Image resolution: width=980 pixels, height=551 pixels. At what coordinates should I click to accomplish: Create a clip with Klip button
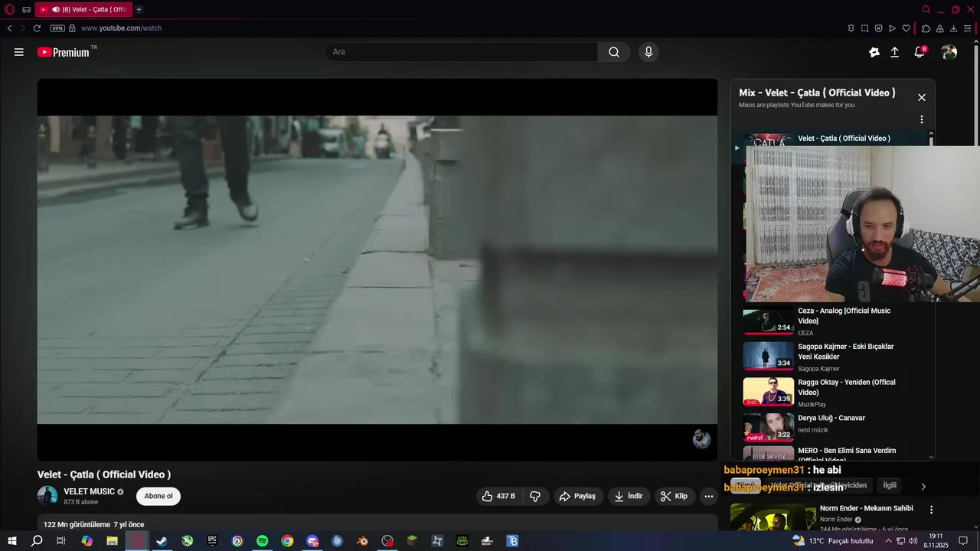point(674,496)
